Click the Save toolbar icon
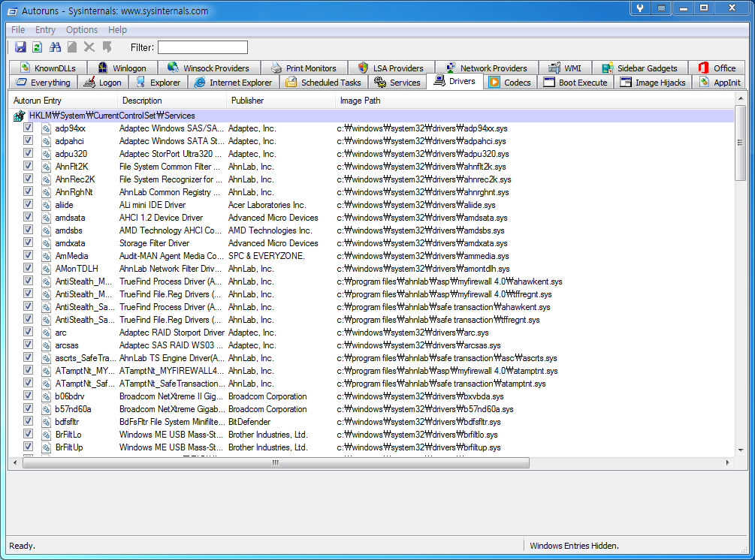This screenshot has height=560, width=755. (20, 47)
